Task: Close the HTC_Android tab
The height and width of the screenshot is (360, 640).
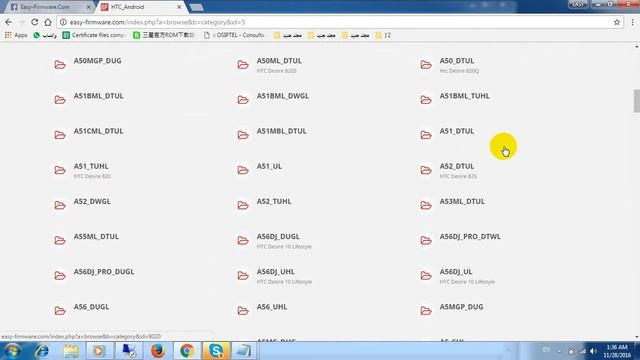Action: click(179, 7)
